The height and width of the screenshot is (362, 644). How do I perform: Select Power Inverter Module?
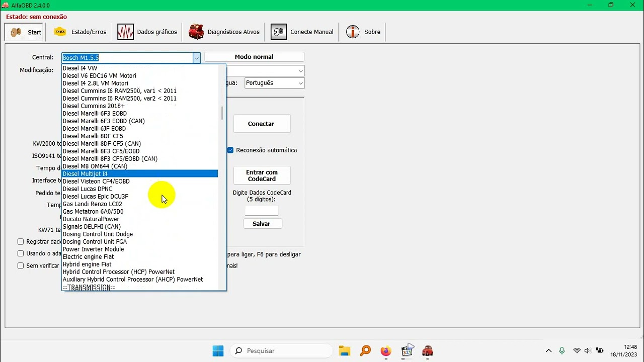coord(140,249)
